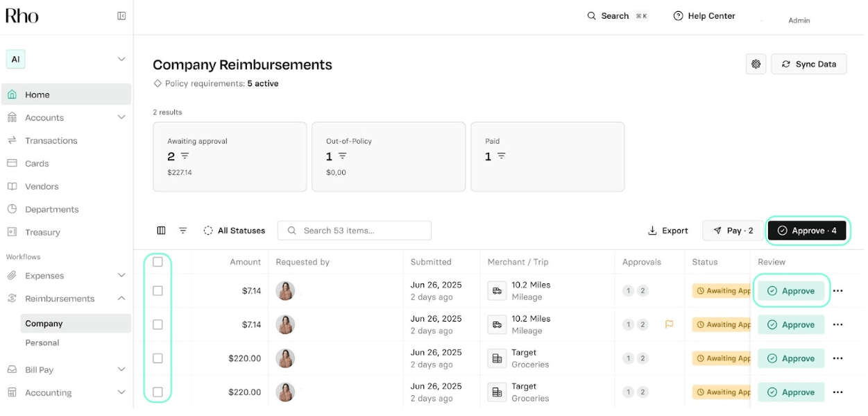This screenshot has width=868, height=416.
Task: Toggle the select-all checkbox in the table header
Action: click(158, 262)
